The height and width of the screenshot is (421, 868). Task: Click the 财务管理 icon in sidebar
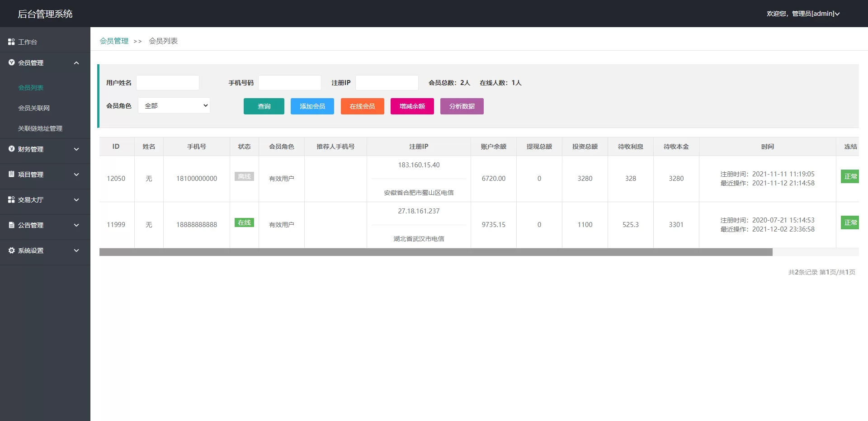(11, 149)
